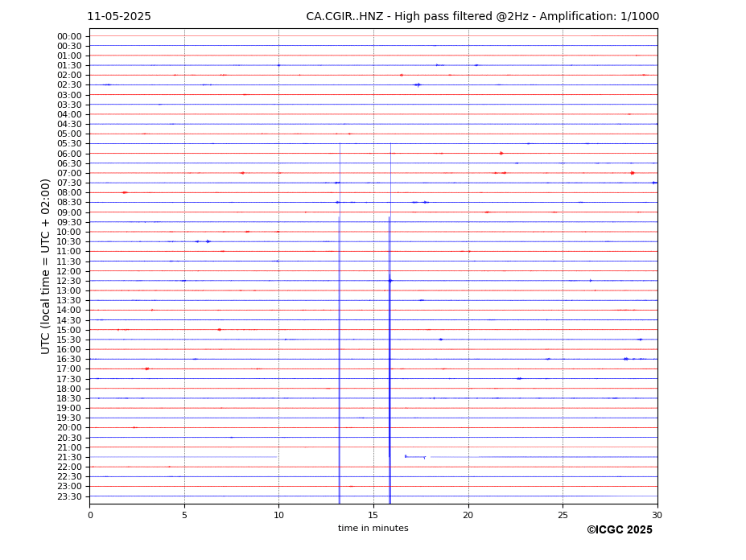Choose the 14:30 row time label
Image resolution: width=746 pixels, height=560 pixels.
69,320
